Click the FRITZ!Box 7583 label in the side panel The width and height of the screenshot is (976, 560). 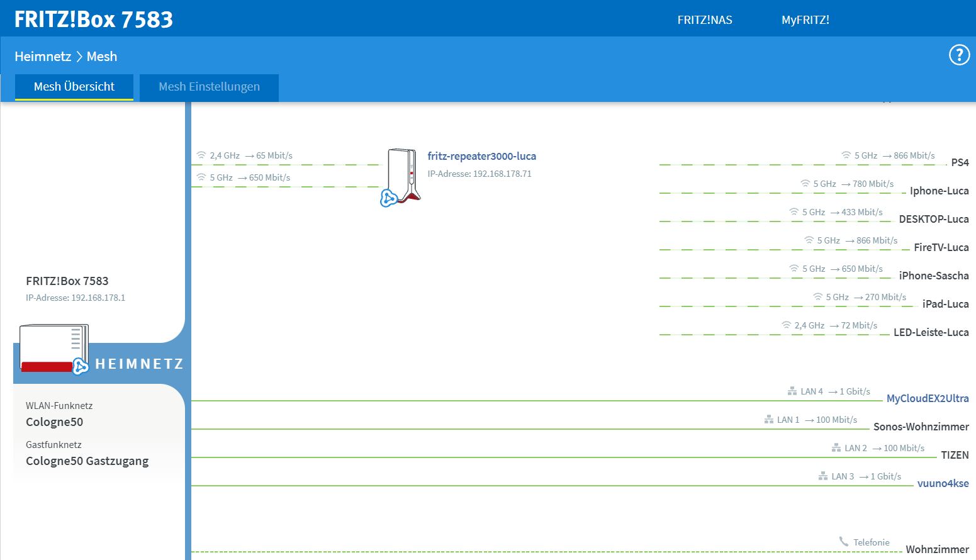pos(67,281)
